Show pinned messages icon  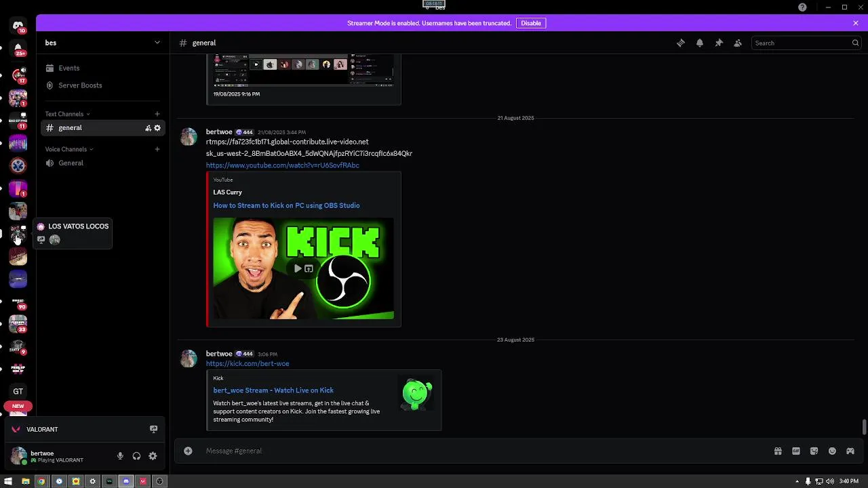click(719, 43)
